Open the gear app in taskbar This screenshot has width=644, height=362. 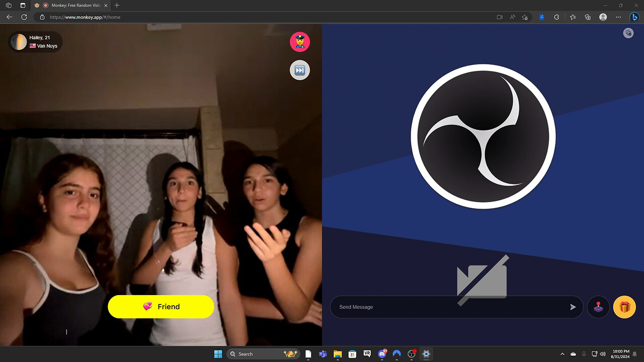[x=426, y=354]
